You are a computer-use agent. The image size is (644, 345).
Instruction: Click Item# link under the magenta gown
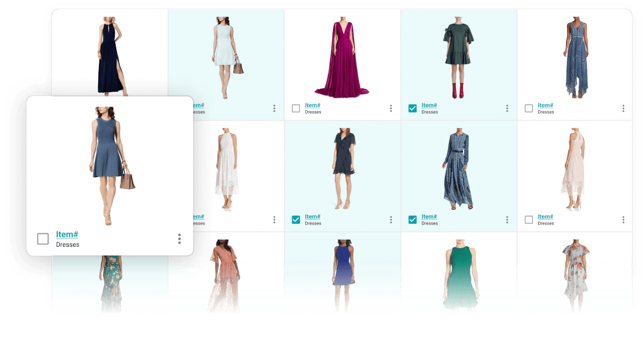pos(312,105)
